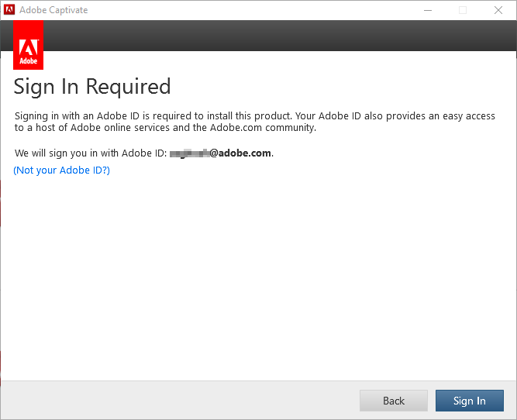The width and height of the screenshot is (517, 420).
Task: Click the blurred Adobe ID username
Action: click(189, 153)
